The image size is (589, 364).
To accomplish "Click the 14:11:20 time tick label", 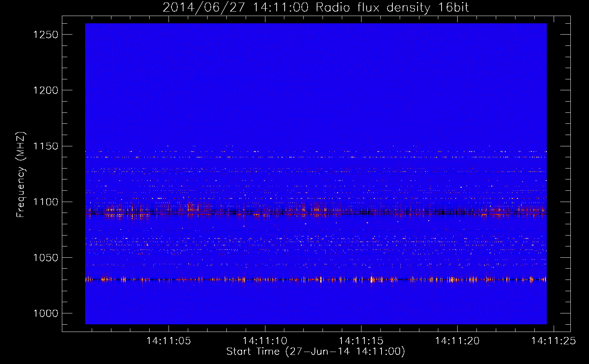I will tap(457, 341).
